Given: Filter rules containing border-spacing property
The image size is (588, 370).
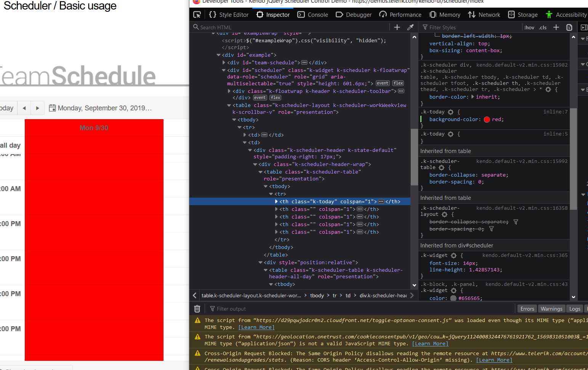Looking at the screenshot, I should 491,229.
